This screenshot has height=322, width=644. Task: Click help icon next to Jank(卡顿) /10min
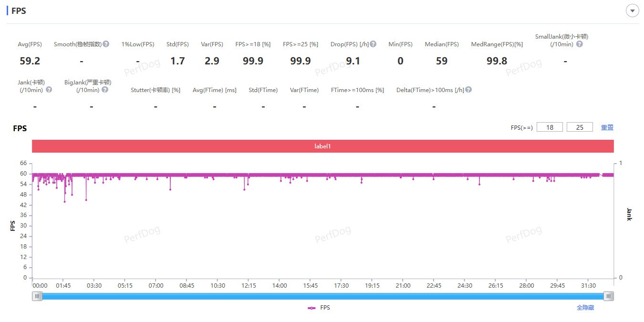tap(49, 90)
